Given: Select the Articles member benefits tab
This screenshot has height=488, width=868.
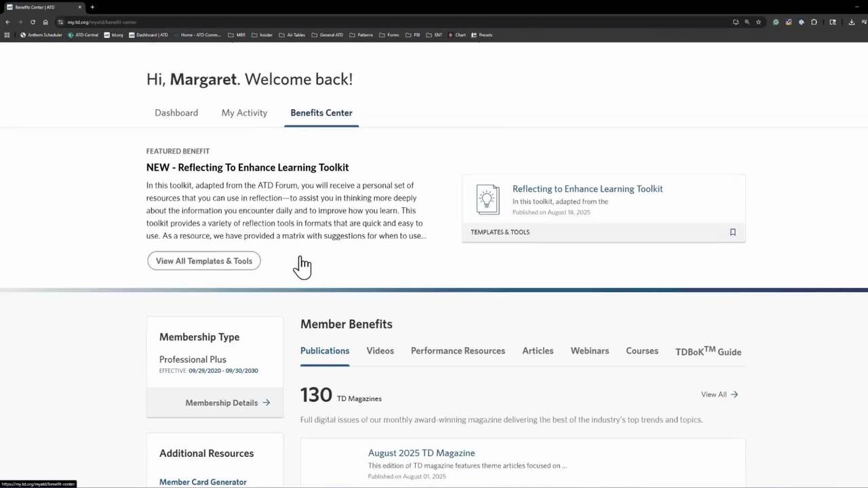Looking at the screenshot, I should [538, 350].
